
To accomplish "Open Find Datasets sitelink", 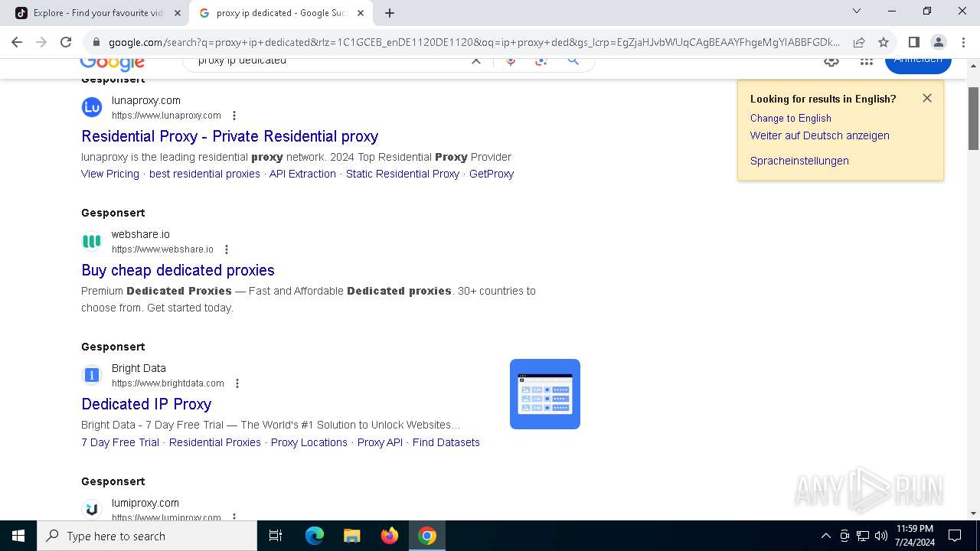I will (x=446, y=442).
